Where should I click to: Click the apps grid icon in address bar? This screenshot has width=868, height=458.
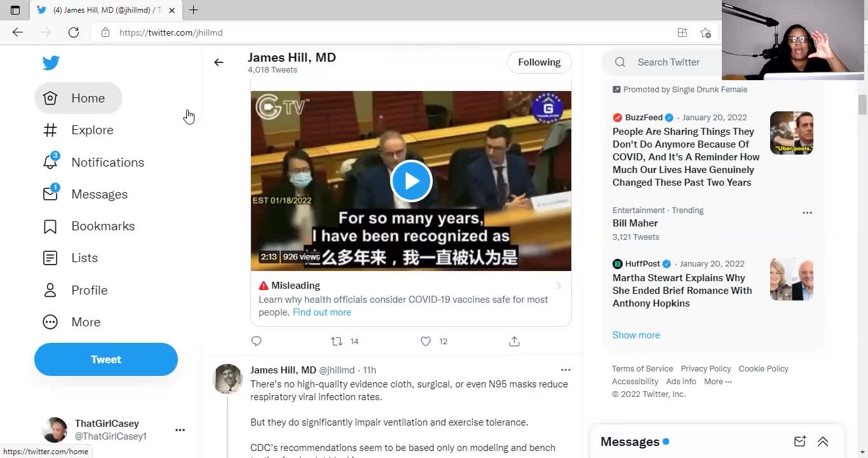click(x=682, y=32)
